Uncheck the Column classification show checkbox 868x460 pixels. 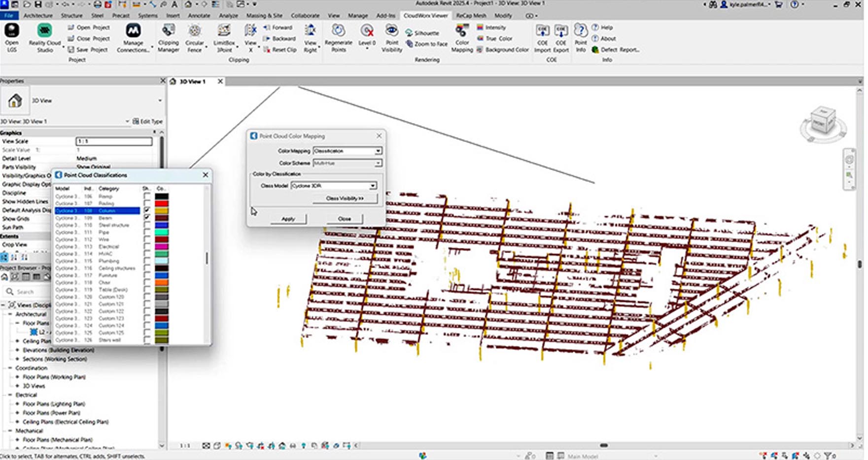147,211
